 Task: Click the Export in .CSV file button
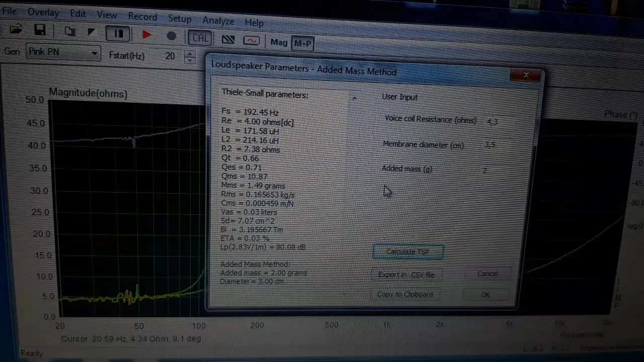(407, 275)
